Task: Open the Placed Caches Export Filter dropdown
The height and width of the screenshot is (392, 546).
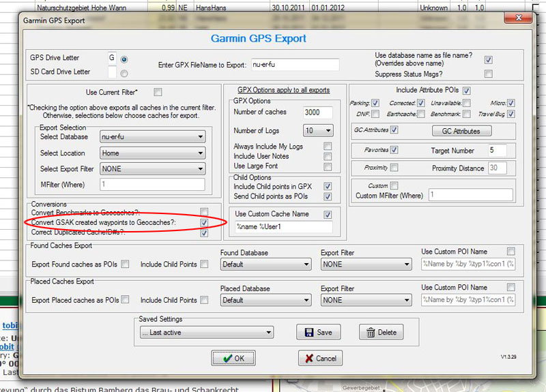Action: pos(366,300)
